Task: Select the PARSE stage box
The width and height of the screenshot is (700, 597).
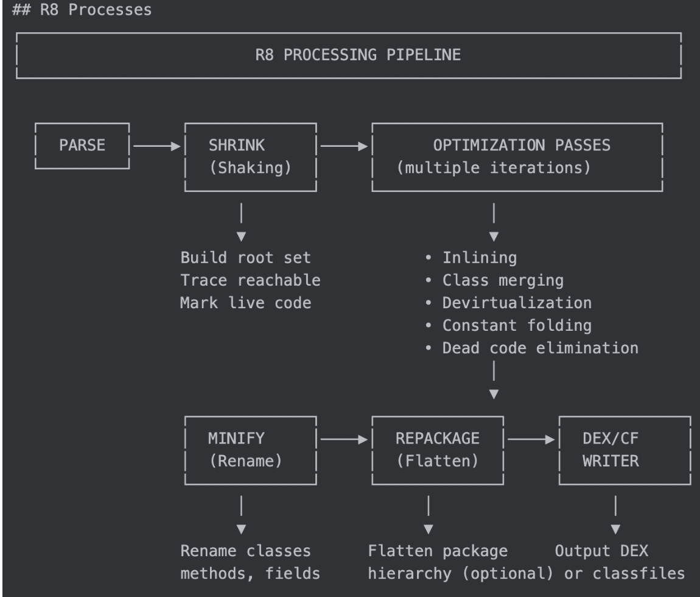Action: coord(82,146)
